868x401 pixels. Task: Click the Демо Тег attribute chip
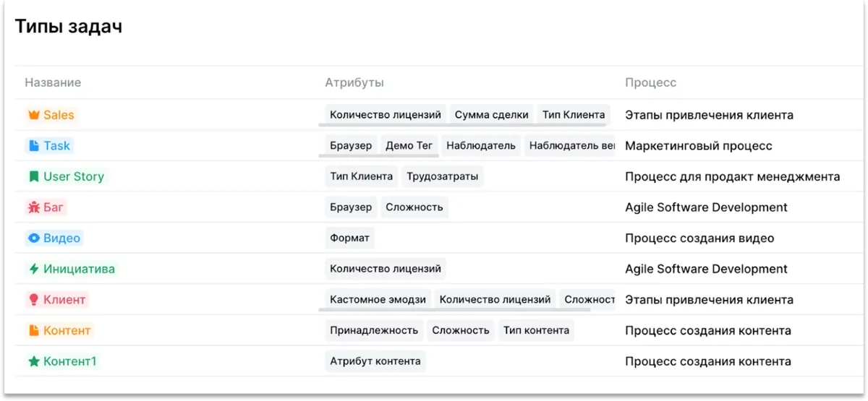click(x=409, y=146)
